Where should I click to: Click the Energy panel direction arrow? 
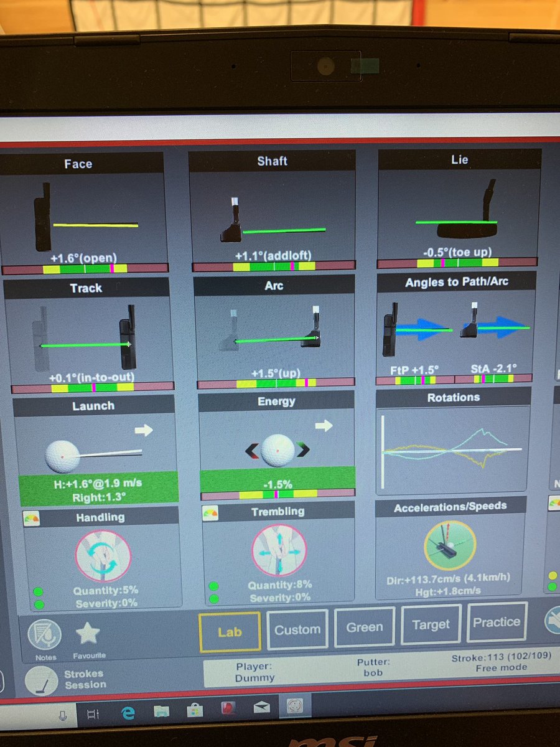pos(324,426)
